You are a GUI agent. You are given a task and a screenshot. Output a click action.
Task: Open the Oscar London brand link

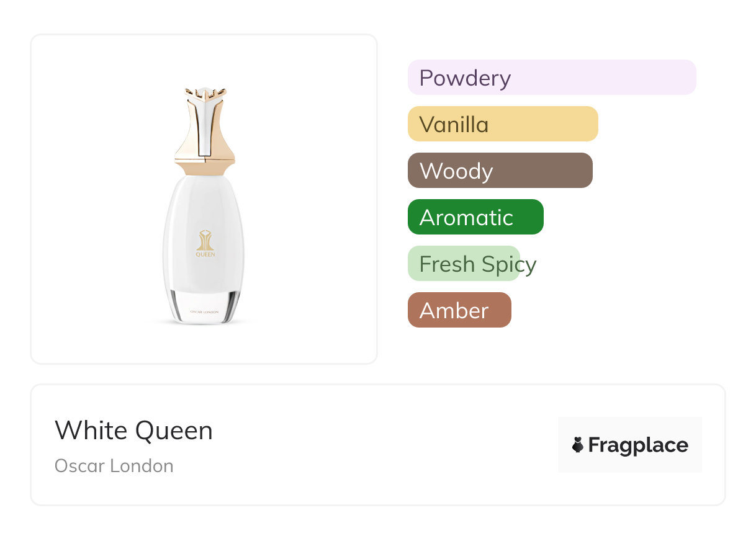click(114, 466)
